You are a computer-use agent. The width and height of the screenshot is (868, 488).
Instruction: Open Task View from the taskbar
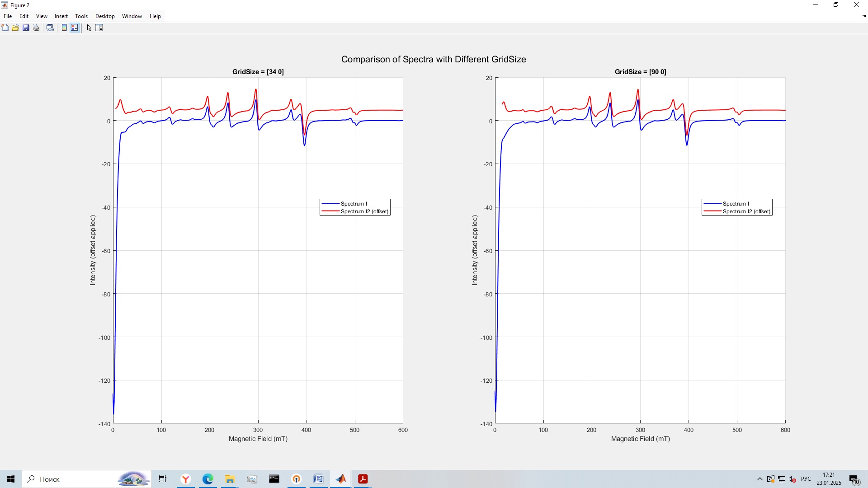(x=163, y=479)
